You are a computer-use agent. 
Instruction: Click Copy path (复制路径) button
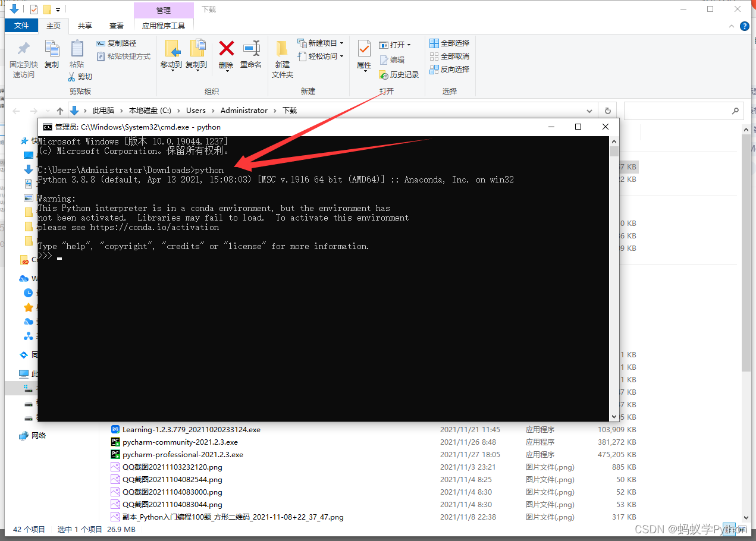point(117,43)
